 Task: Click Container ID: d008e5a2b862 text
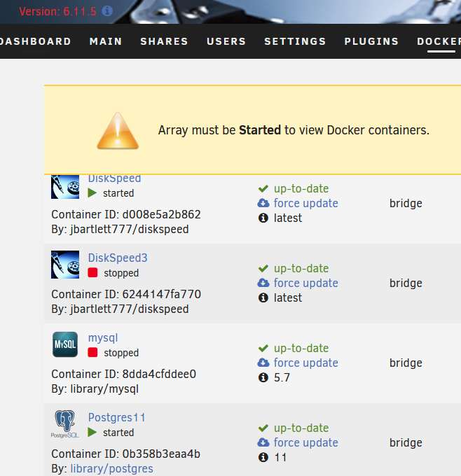126,214
